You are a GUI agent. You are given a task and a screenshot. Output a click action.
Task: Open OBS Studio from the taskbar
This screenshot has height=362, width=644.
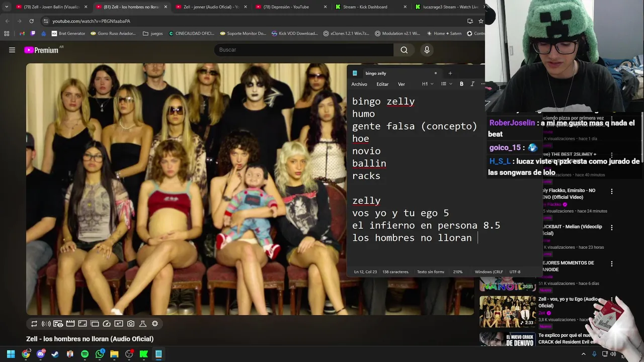(x=129, y=354)
